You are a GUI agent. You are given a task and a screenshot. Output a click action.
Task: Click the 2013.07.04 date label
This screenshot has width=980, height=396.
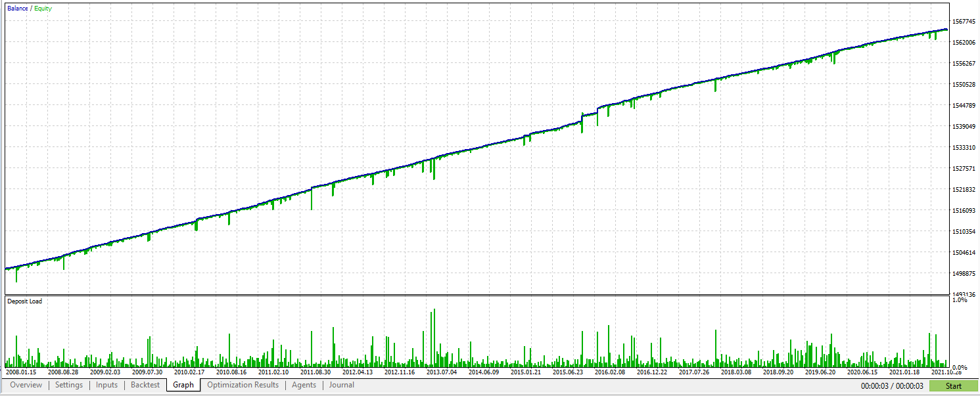tap(442, 372)
